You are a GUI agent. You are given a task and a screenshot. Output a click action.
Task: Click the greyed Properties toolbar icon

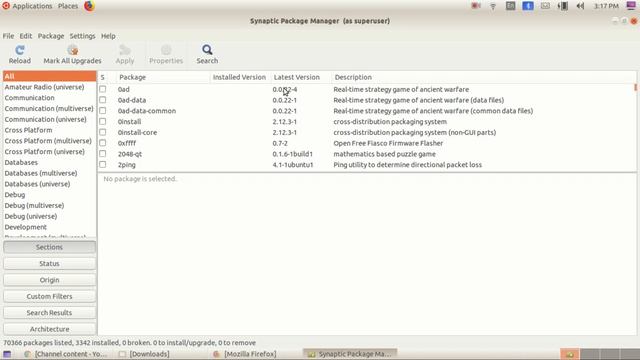click(x=166, y=50)
